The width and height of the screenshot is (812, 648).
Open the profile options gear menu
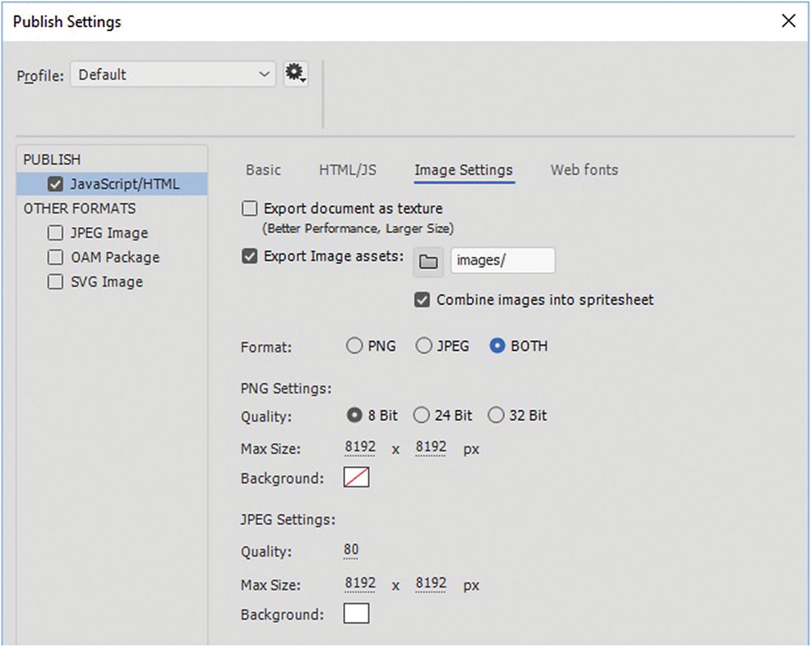point(296,74)
